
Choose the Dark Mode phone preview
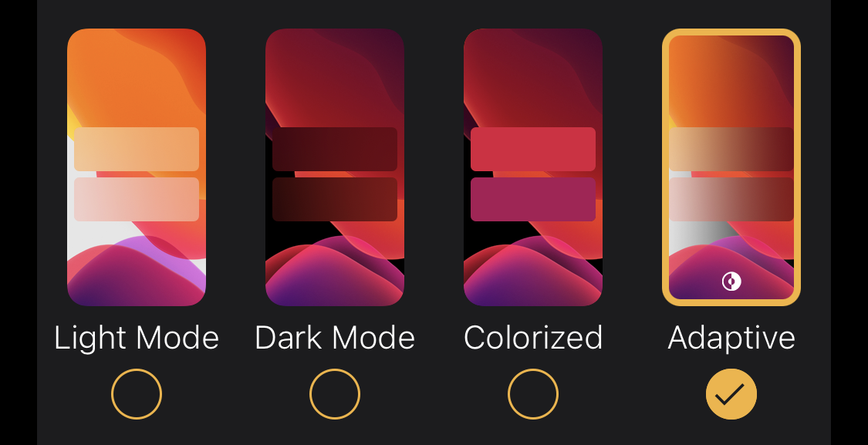tap(334, 167)
